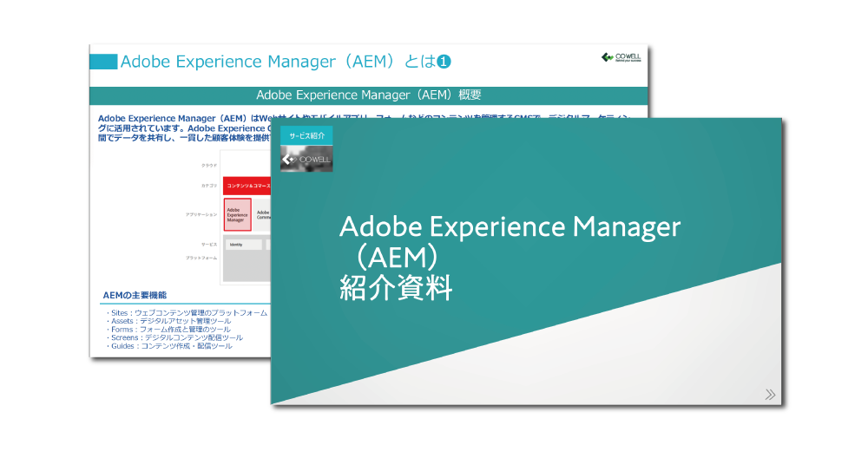The height and width of the screenshot is (458, 868).
Task: Click the Adobe Experience Manager (AEM) 紹介資料 title
Action: (510, 258)
